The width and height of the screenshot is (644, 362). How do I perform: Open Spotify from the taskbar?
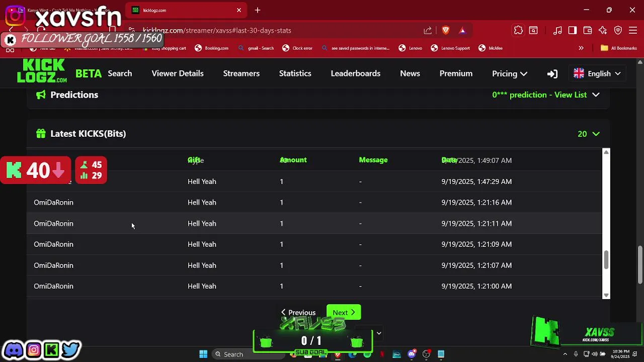point(367,354)
